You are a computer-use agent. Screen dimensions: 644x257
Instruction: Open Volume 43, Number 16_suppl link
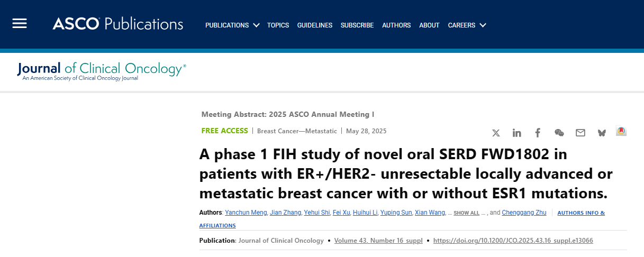point(378,241)
